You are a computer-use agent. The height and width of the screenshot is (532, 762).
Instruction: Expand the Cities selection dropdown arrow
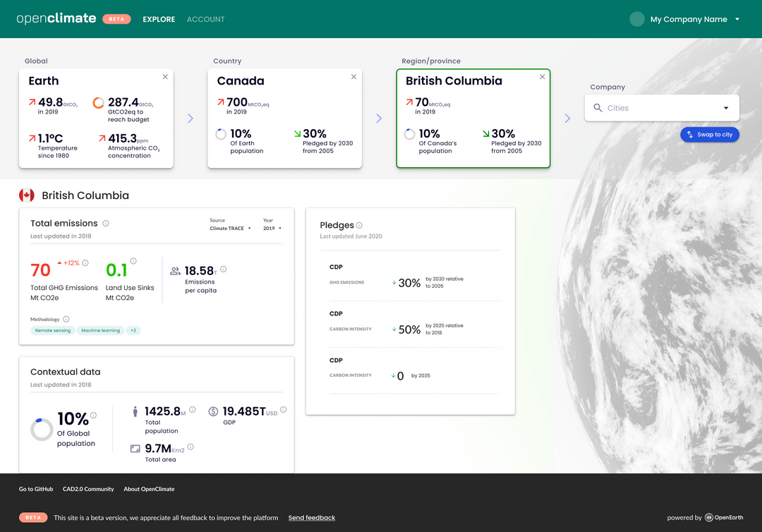725,107
